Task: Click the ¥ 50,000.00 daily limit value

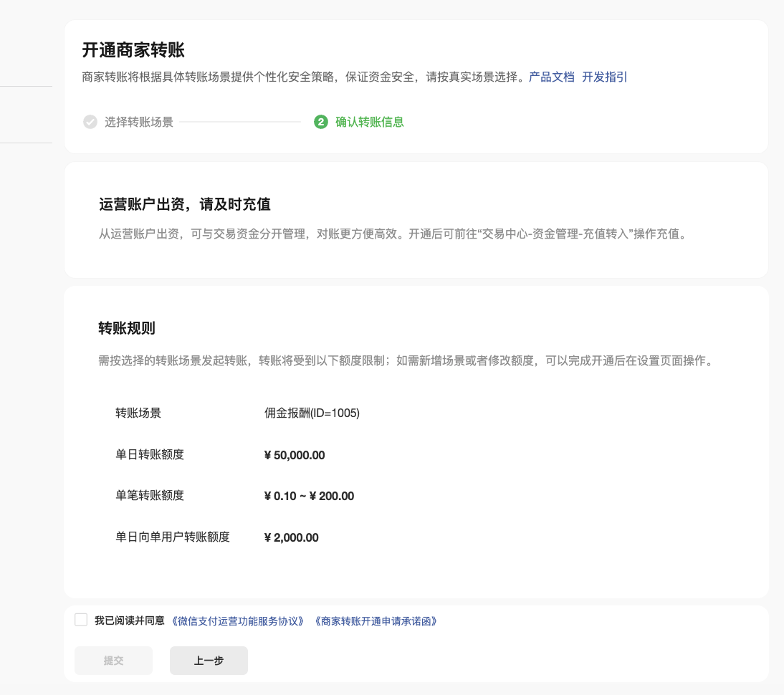Action: click(295, 455)
